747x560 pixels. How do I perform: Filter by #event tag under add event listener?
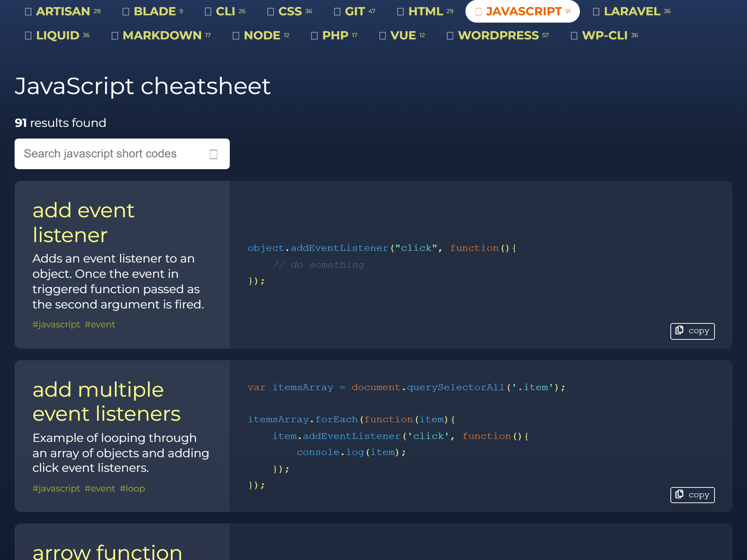(100, 324)
